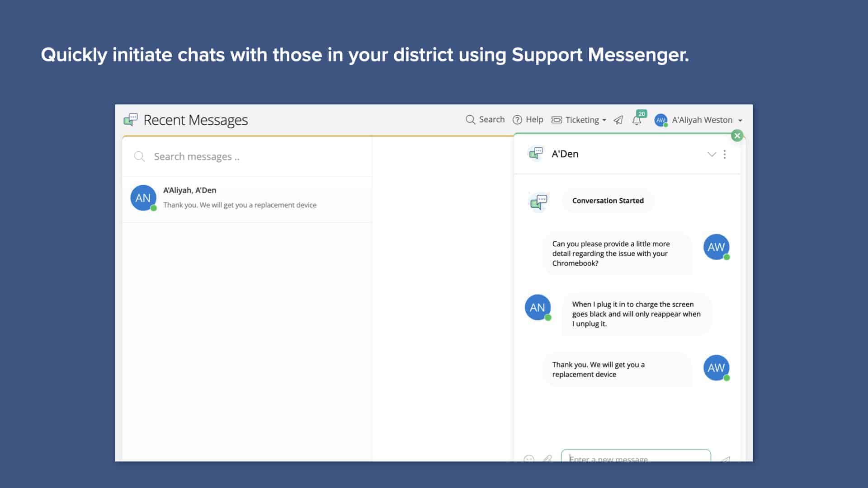This screenshot has width=868, height=488.
Task: Open notifications via the bell icon
Action: click(x=637, y=121)
